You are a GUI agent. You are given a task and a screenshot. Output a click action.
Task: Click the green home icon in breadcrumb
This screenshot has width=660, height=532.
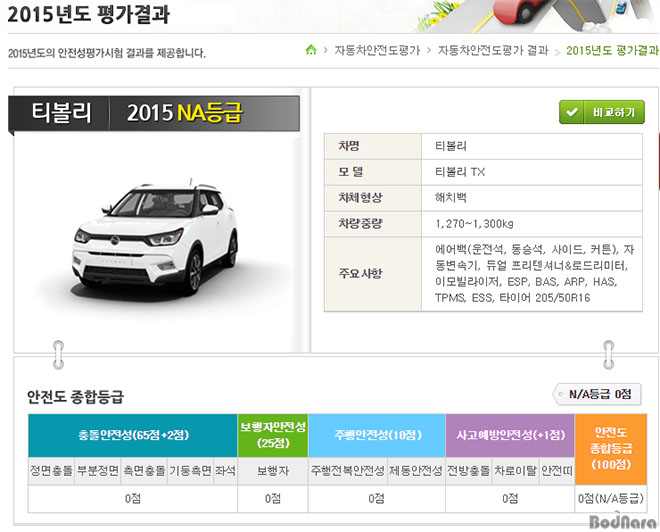coord(311,50)
